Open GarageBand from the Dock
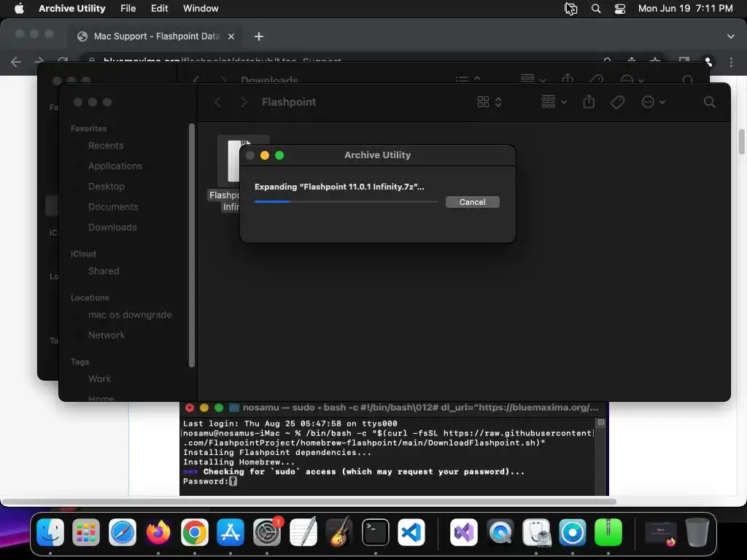 tap(339, 532)
